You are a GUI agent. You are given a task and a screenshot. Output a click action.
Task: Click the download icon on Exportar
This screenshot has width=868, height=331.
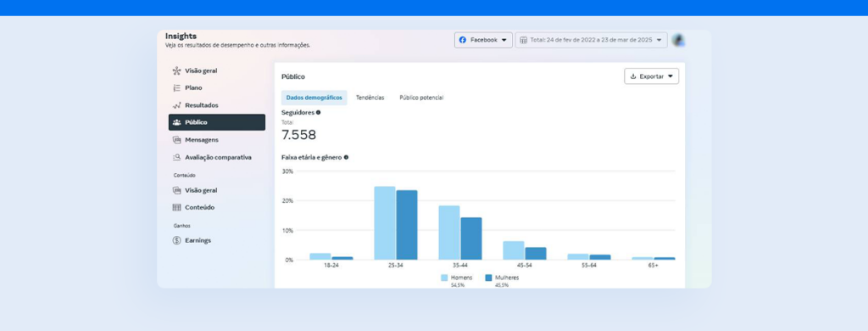633,76
